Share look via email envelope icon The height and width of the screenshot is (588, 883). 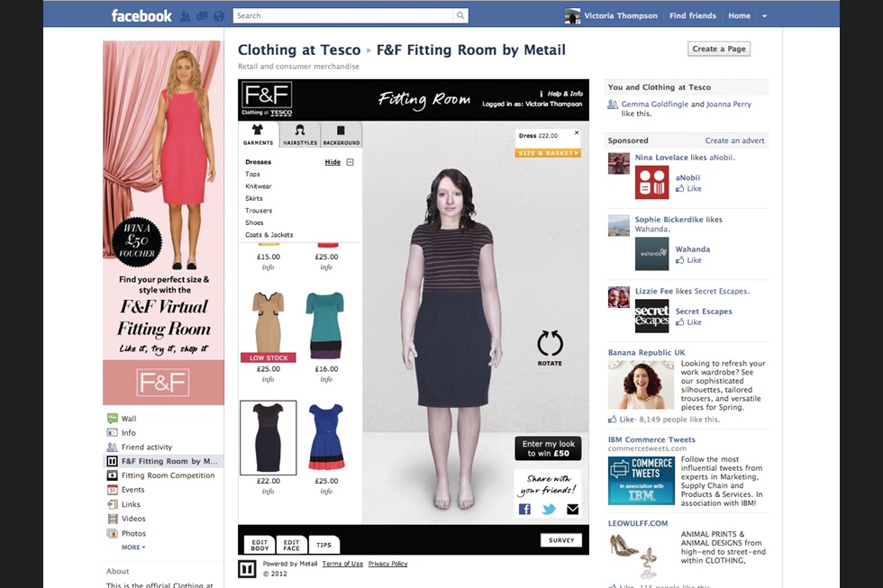572,509
